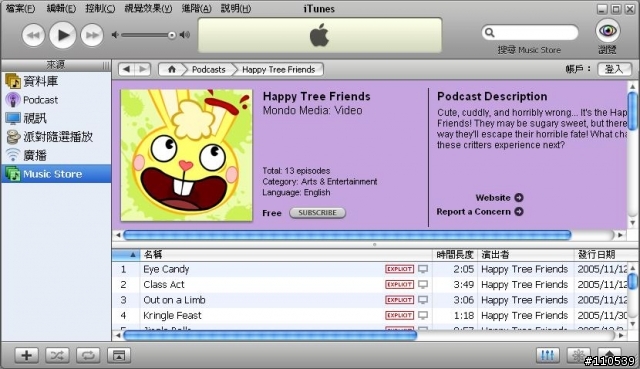Image resolution: width=640 pixels, height=369 pixels.
Task: Open the 進階(A) menu
Action: pos(196,9)
